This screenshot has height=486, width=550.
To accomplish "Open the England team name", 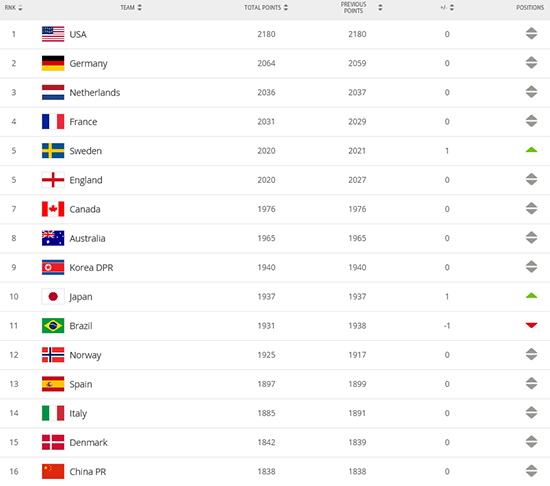I will 86,180.
